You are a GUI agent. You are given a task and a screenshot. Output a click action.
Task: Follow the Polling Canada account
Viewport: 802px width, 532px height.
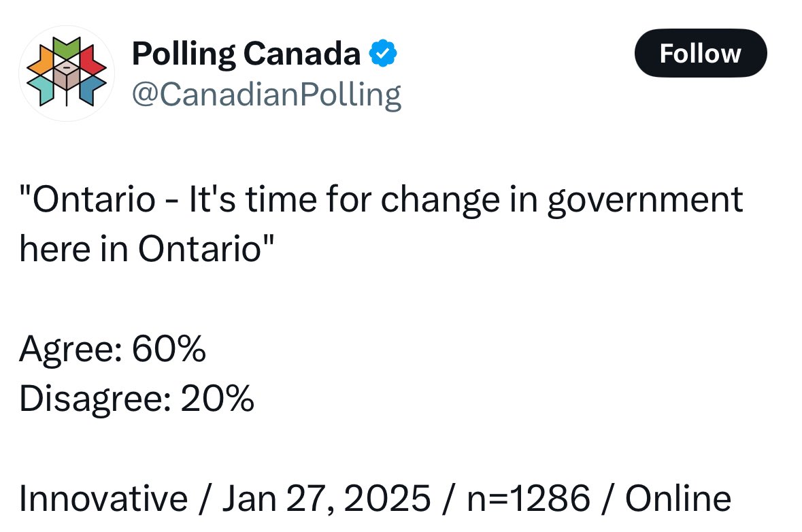700,53
